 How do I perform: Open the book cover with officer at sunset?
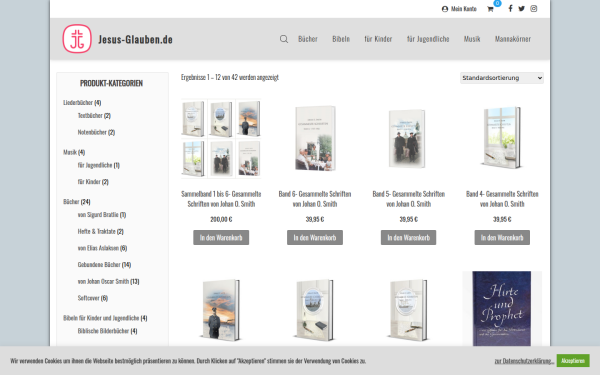221,310
